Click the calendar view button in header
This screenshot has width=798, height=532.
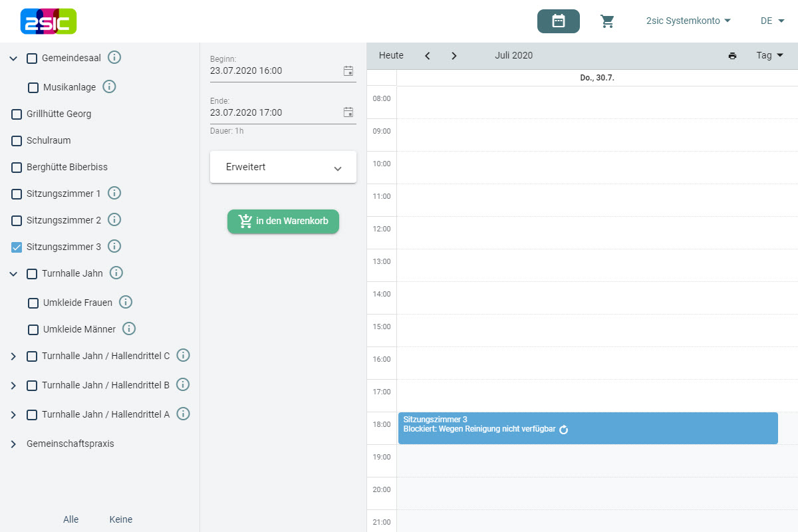pyautogui.click(x=558, y=21)
